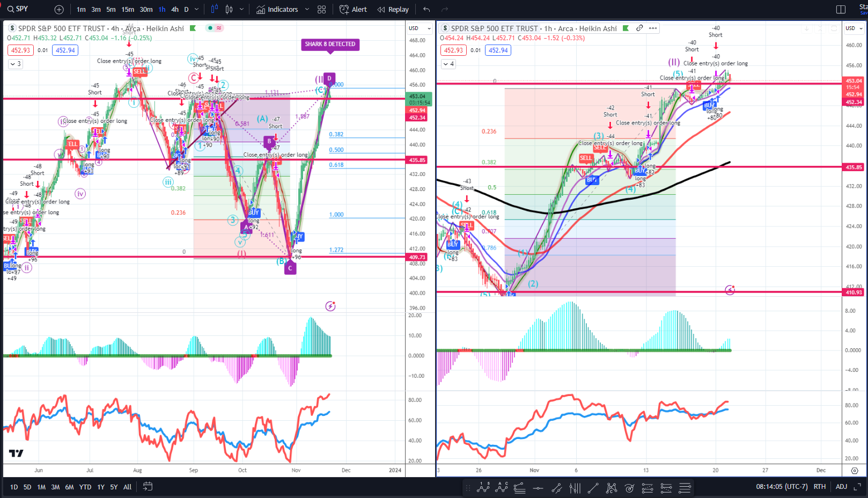Toggle the market status pill on 4h chart
The width and height of the screenshot is (868, 498).
tap(215, 28)
